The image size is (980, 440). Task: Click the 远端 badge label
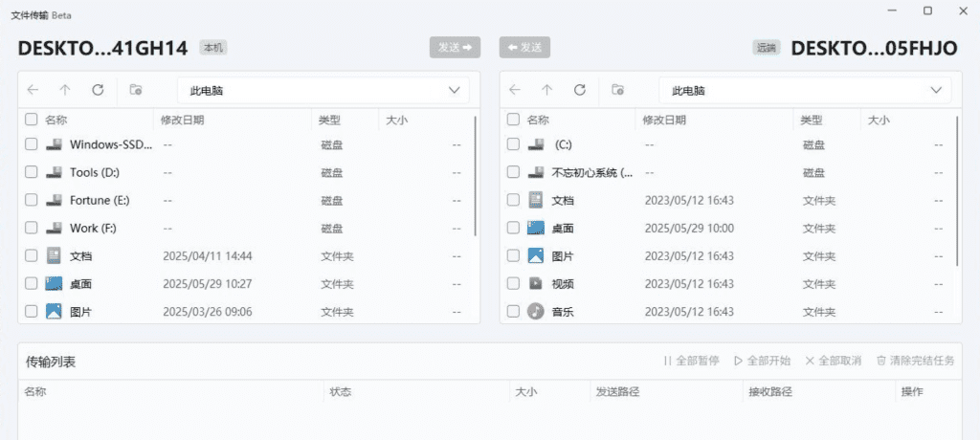pos(767,48)
